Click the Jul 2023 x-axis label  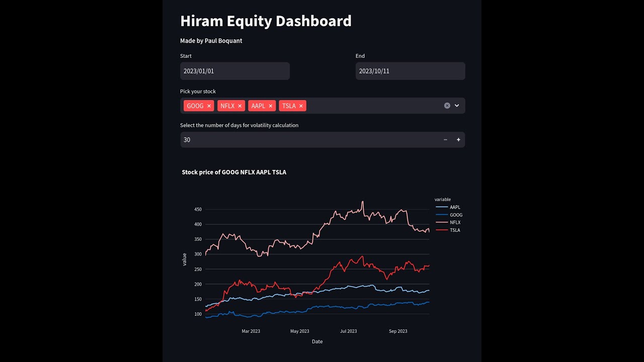[x=348, y=331]
